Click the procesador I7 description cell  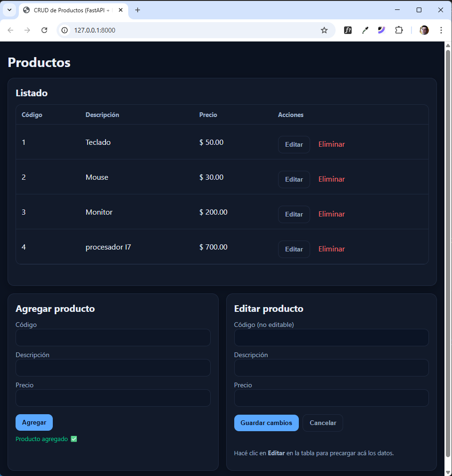pyautogui.click(x=108, y=247)
